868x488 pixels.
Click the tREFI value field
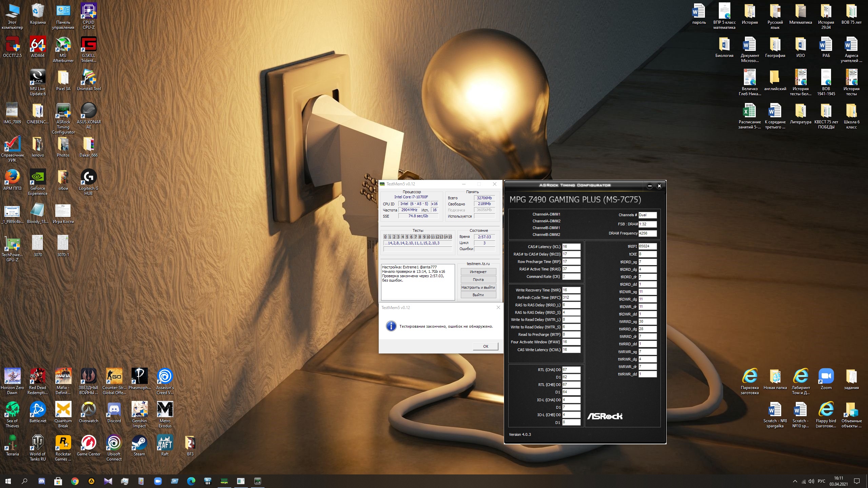[647, 246]
